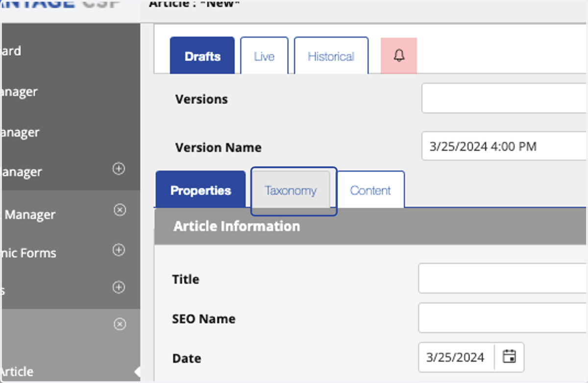
Task: Expand the Dynamic Forms sidebar section
Action: (x=119, y=250)
